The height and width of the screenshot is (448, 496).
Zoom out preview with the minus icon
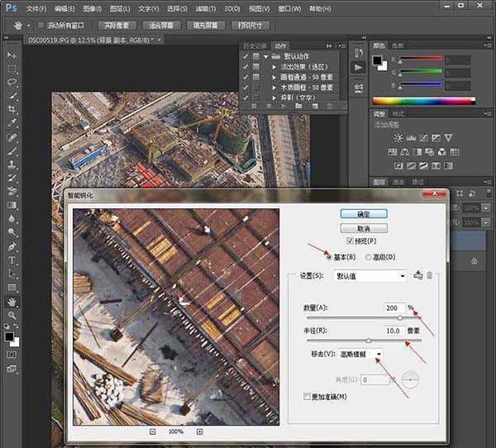pyautogui.click(x=153, y=431)
